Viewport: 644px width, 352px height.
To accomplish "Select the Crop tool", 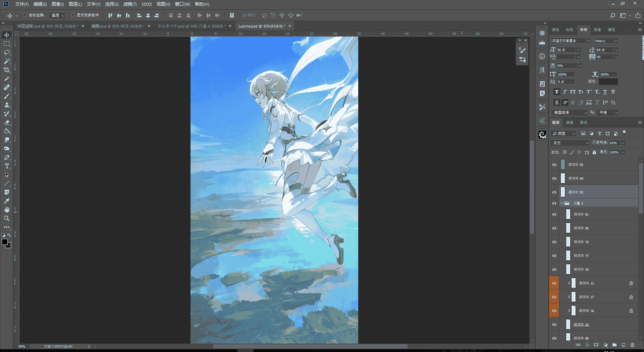I will [x=7, y=70].
